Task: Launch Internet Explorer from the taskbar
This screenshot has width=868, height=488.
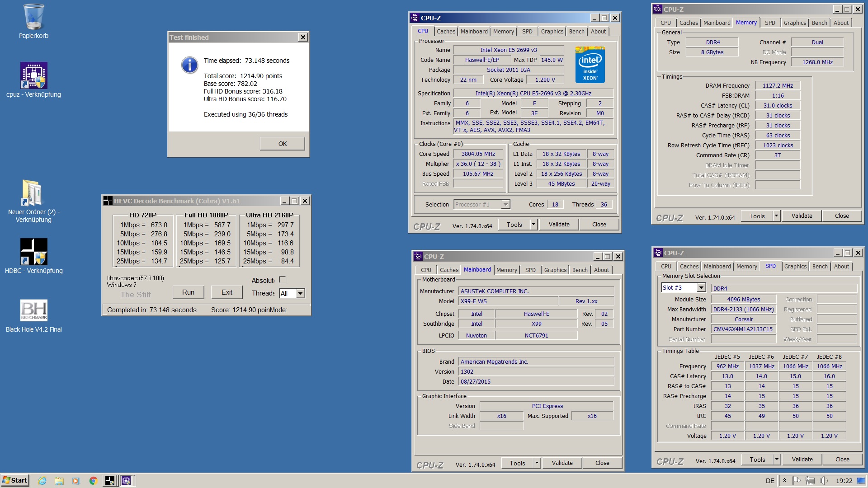Action: [42, 481]
